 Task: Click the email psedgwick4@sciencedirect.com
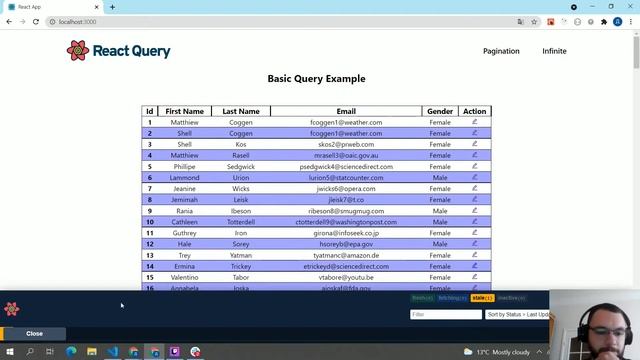coord(346,167)
